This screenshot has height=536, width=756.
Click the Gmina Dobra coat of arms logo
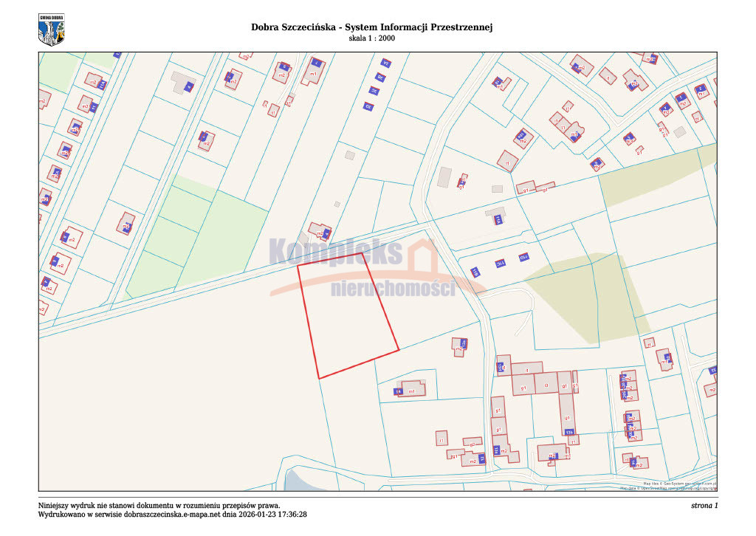tap(51, 30)
